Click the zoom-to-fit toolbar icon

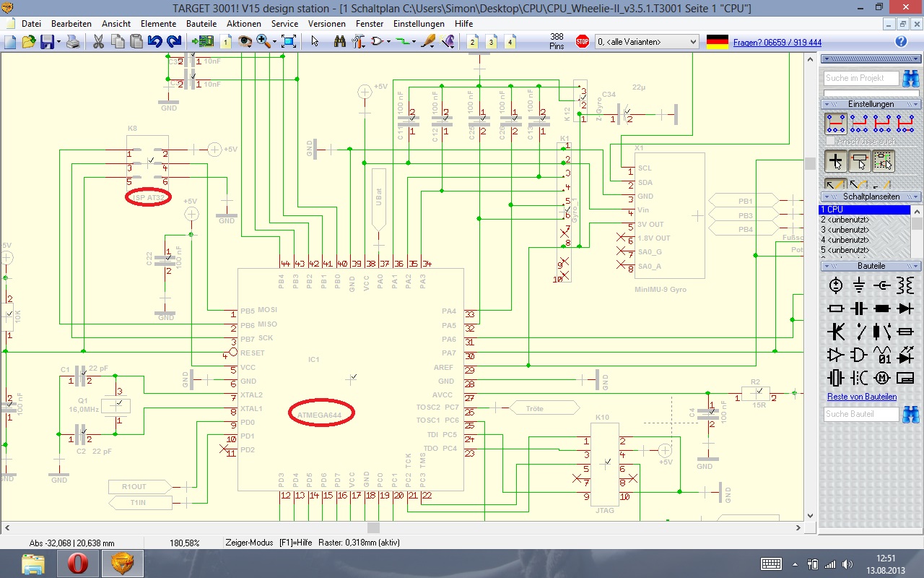coord(289,42)
